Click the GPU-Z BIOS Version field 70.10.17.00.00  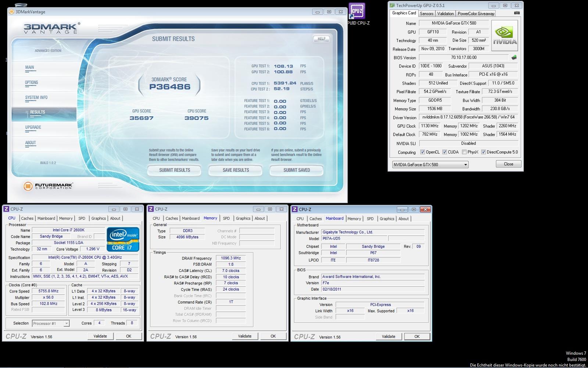click(464, 57)
